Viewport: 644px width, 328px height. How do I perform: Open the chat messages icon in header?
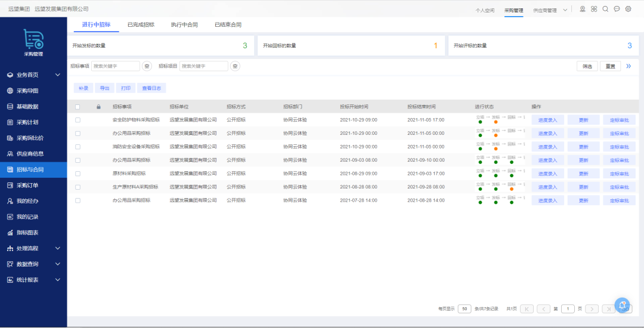coord(617,9)
